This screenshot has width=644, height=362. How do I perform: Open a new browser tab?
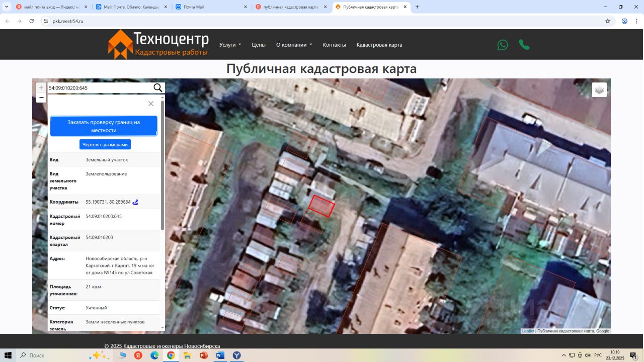[417, 7]
